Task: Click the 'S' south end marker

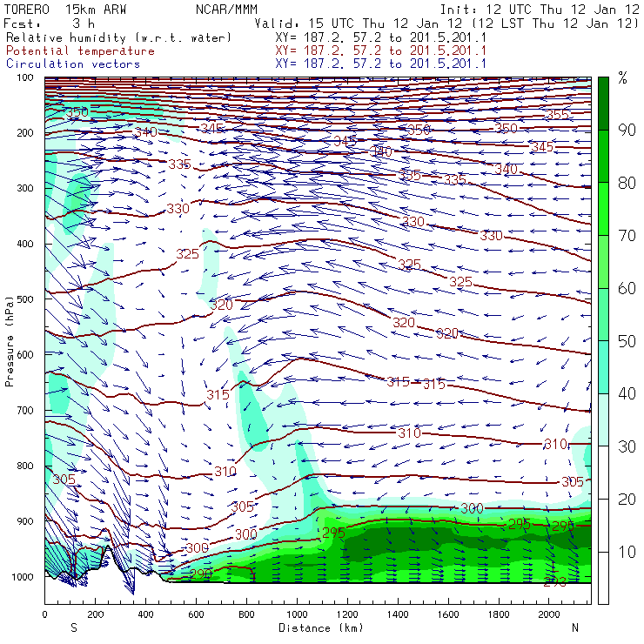Action: [74, 628]
